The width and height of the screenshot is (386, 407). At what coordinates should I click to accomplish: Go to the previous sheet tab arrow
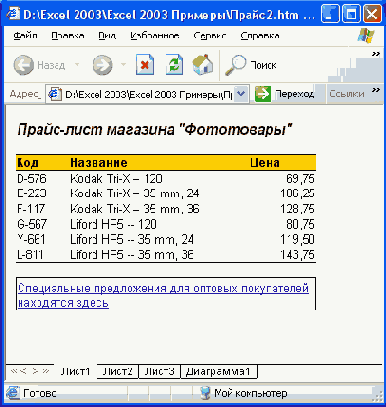[x=23, y=371]
